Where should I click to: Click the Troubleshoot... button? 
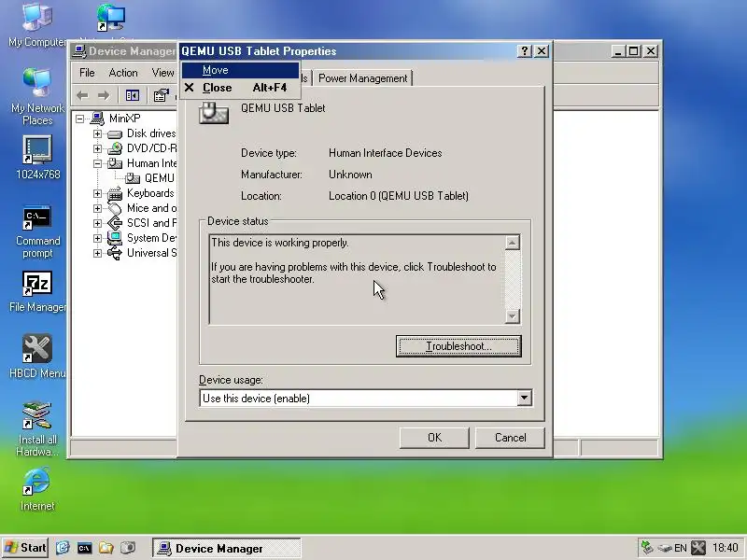click(458, 346)
